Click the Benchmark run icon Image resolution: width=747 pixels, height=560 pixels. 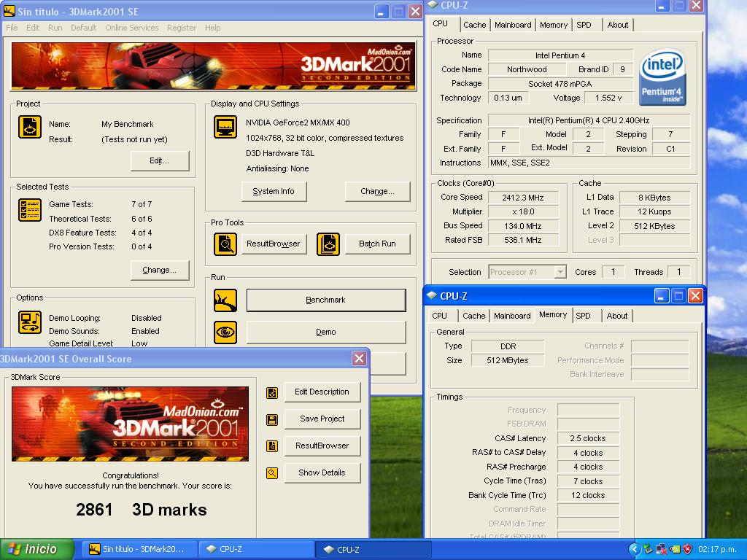pyautogui.click(x=225, y=300)
